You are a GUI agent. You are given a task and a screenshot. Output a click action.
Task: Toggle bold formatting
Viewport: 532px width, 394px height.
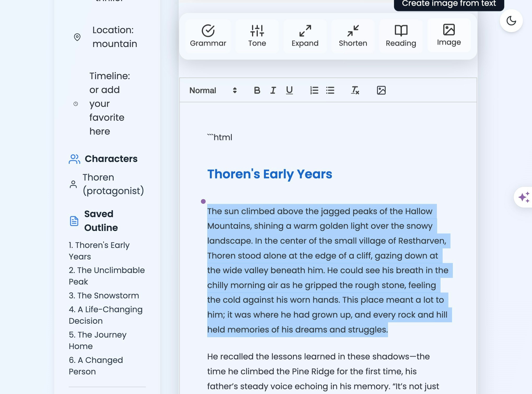coord(257,90)
